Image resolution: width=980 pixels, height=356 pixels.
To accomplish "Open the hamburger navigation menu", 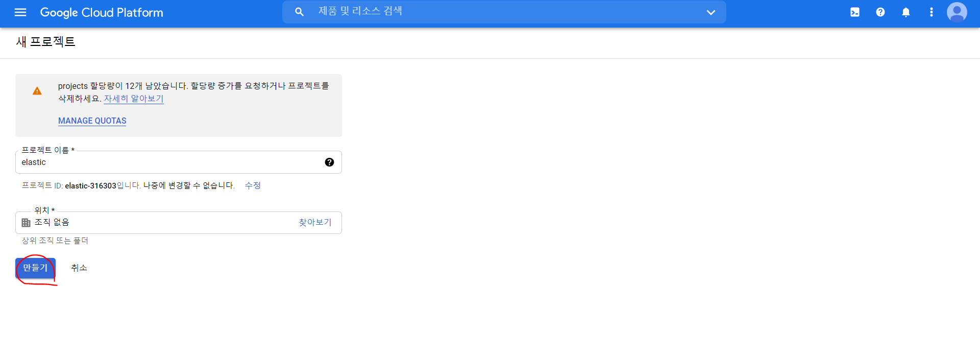I will pyautogui.click(x=20, y=12).
